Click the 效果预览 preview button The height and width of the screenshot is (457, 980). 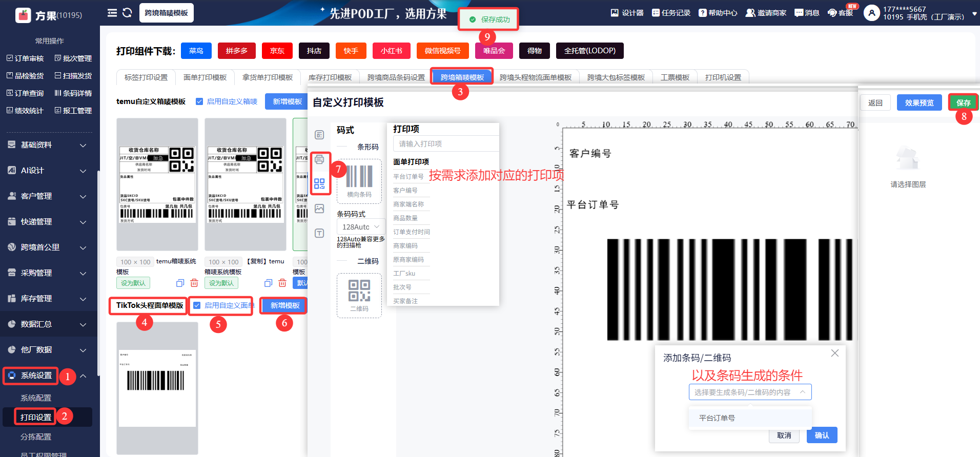[x=920, y=102]
